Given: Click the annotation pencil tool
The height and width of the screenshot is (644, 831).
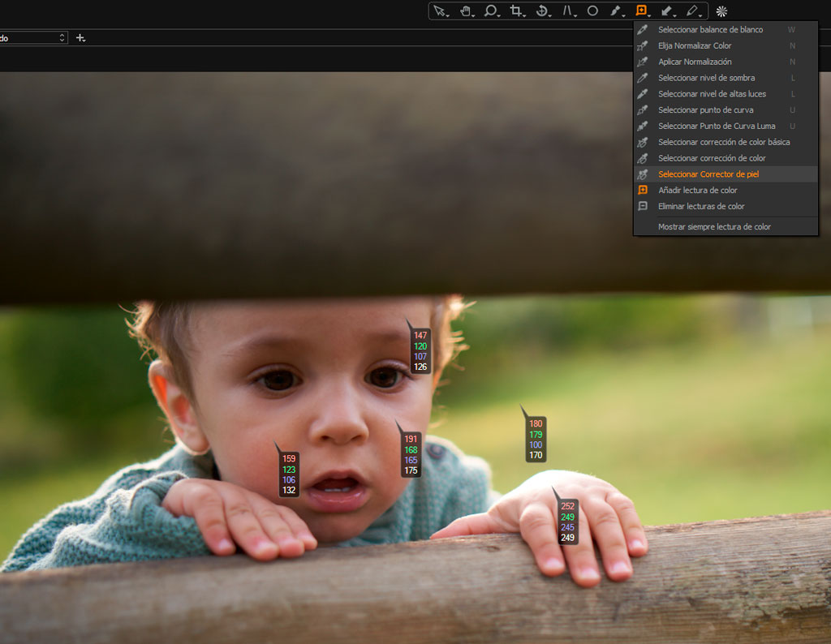Looking at the screenshot, I should [691, 11].
